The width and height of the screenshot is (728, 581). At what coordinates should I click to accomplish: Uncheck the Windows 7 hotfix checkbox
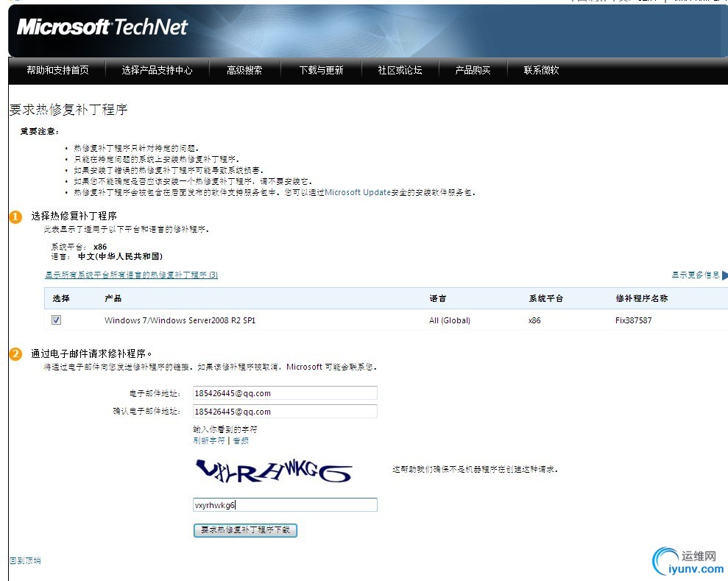(x=56, y=320)
